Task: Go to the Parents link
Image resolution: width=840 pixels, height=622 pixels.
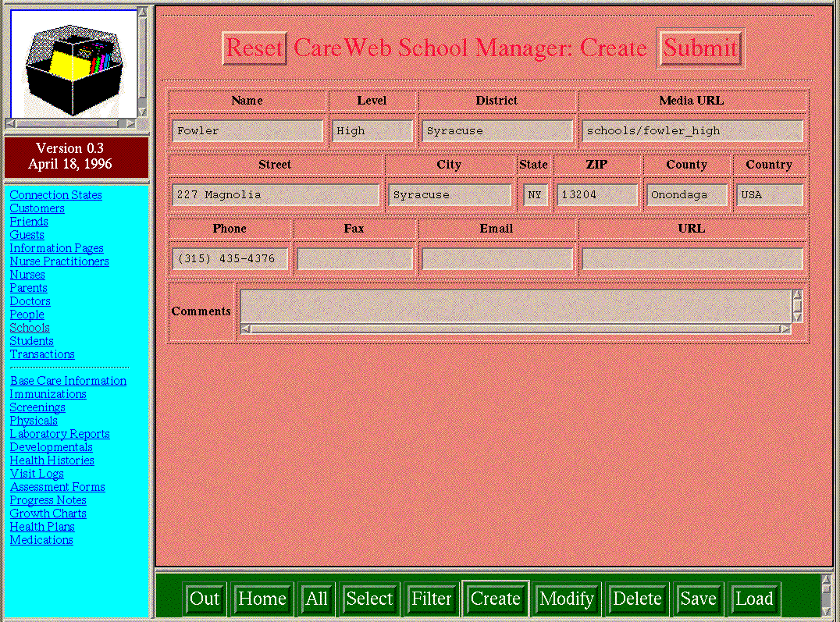Action: pos(28,288)
